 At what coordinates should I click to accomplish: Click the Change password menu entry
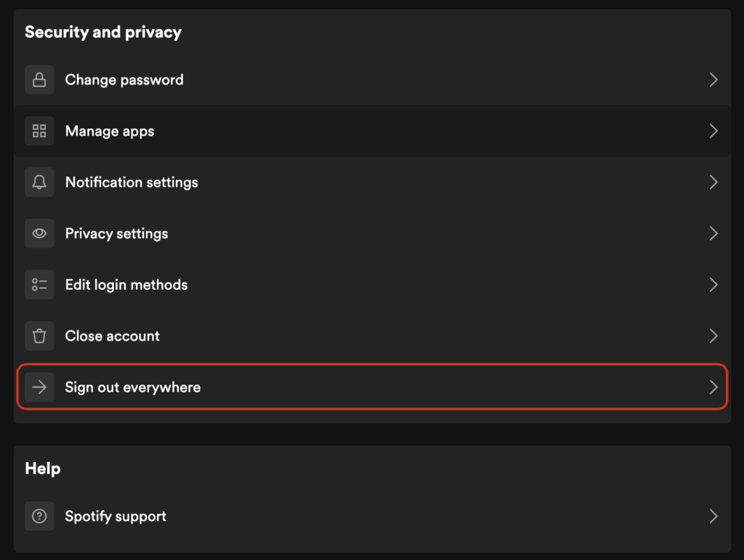[124, 80]
